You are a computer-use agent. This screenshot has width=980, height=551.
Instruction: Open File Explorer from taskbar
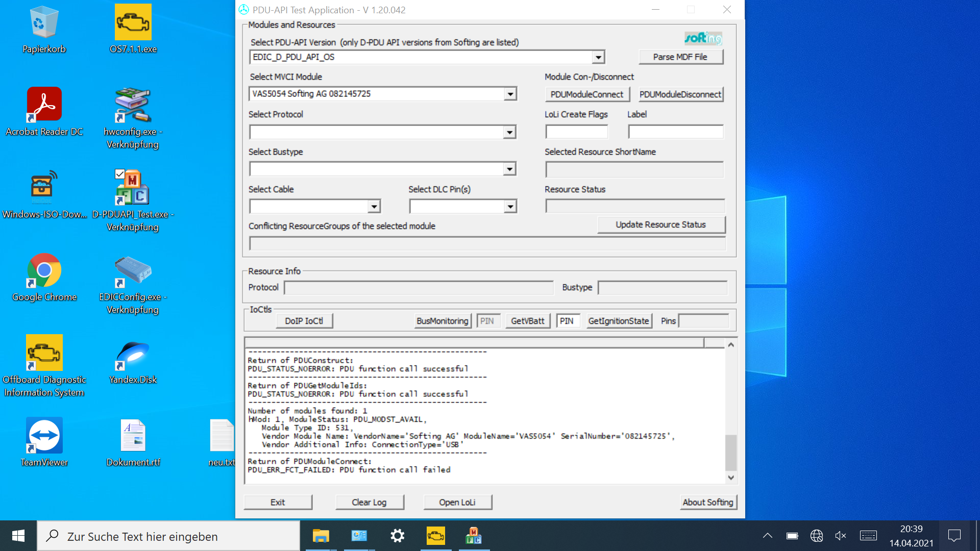tap(321, 536)
